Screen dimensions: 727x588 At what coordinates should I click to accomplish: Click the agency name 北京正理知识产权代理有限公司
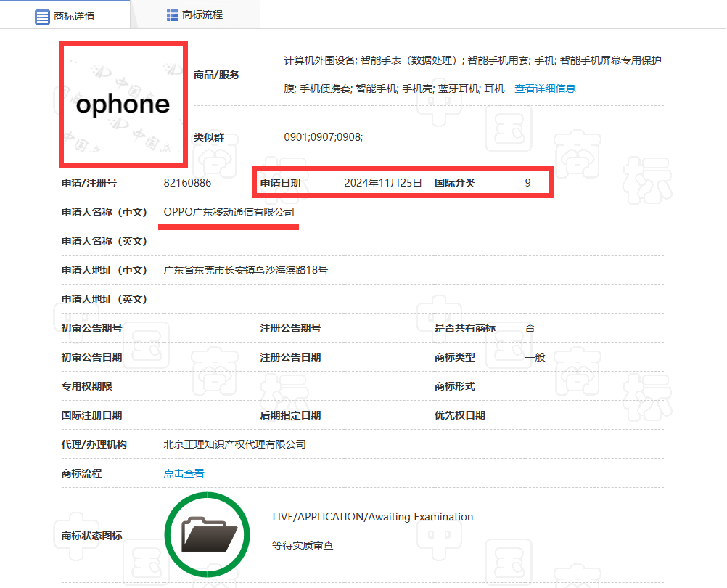[x=234, y=444]
